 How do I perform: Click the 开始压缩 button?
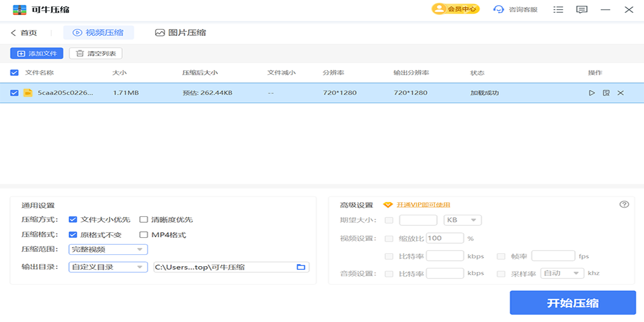pos(573,303)
